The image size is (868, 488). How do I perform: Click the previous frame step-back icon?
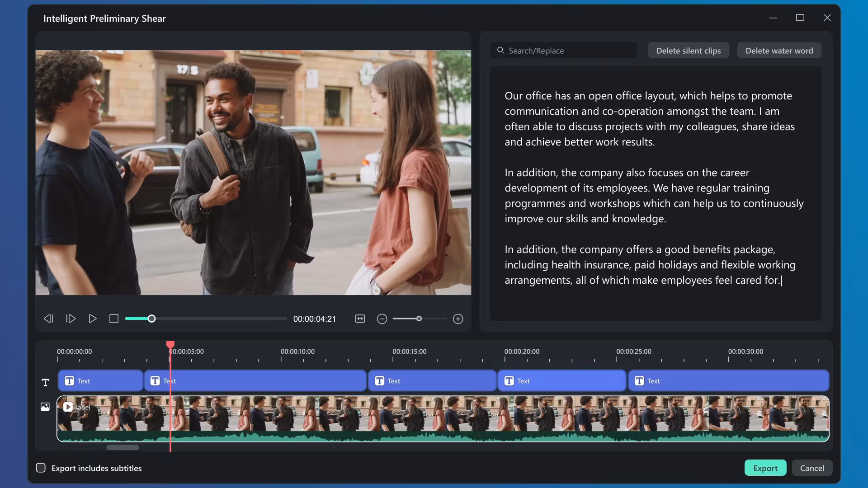pyautogui.click(x=48, y=319)
